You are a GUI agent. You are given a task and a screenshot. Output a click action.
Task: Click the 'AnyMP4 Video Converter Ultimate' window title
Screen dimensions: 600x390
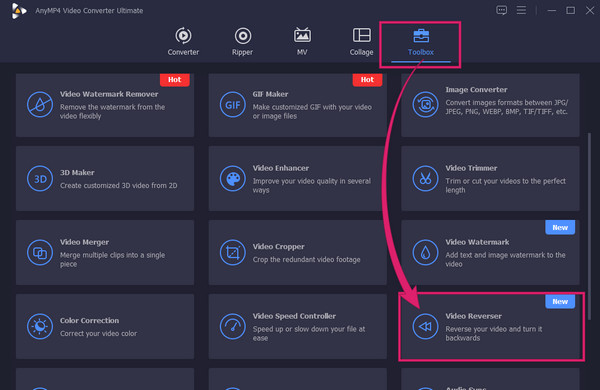point(89,11)
